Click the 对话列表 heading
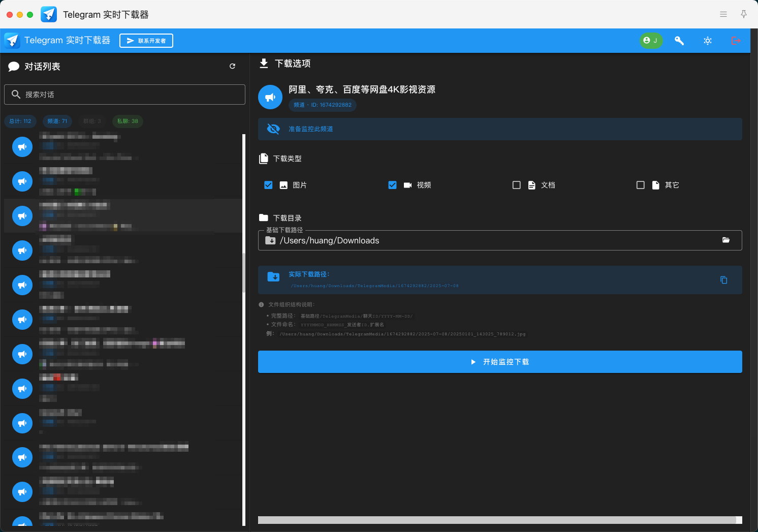This screenshot has height=532, width=758. click(42, 67)
